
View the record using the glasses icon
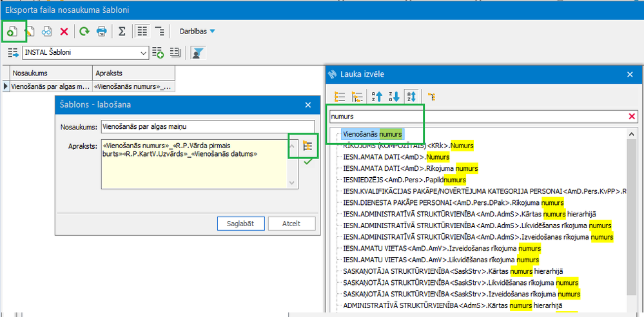coord(47,31)
